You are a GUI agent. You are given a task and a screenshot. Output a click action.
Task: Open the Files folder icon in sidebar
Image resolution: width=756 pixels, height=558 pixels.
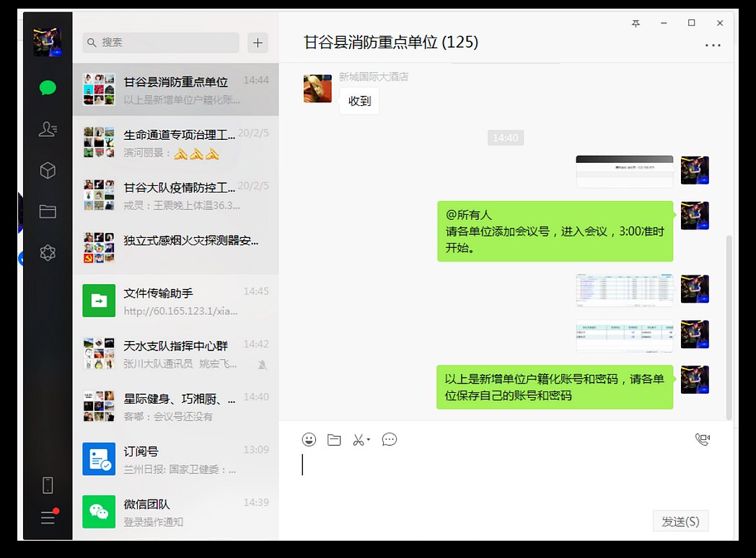[x=48, y=211]
